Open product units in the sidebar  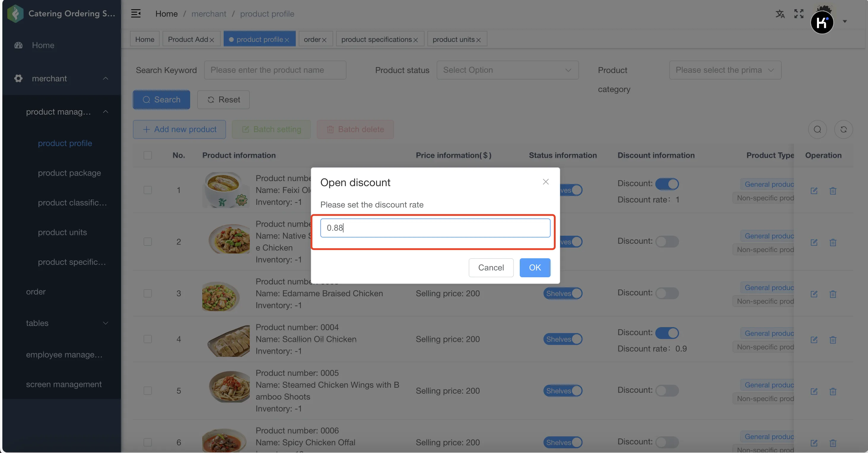[x=62, y=232]
